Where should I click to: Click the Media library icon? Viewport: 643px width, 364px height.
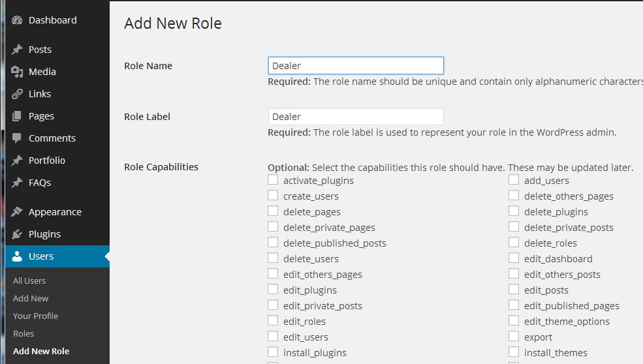(x=17, y=72)
